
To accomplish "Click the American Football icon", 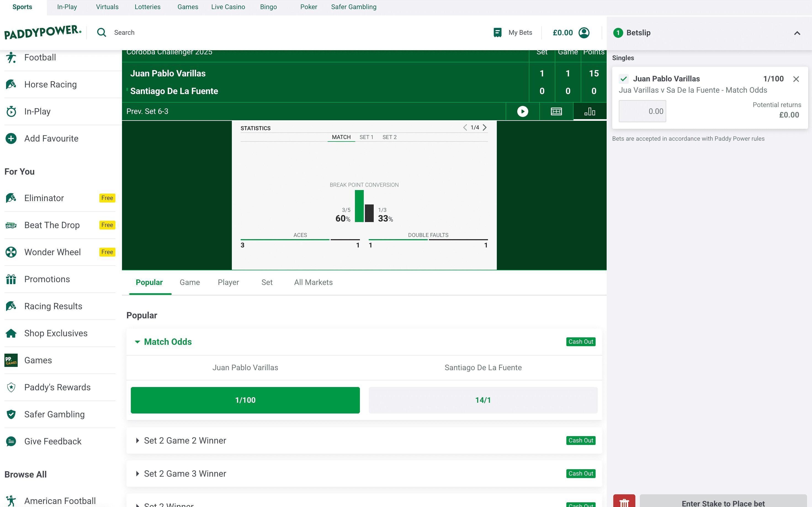I will [x=11, y=501].
